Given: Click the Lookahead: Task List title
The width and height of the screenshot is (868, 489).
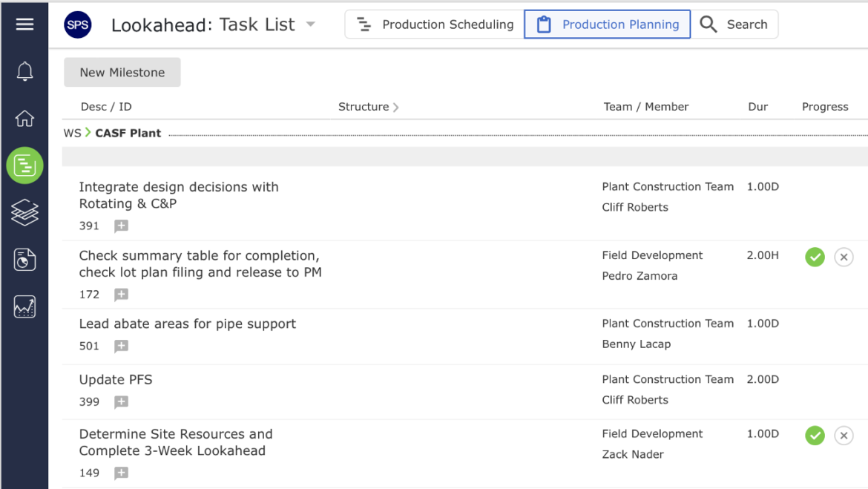Looking at the screenshot, I should [203, 24].
